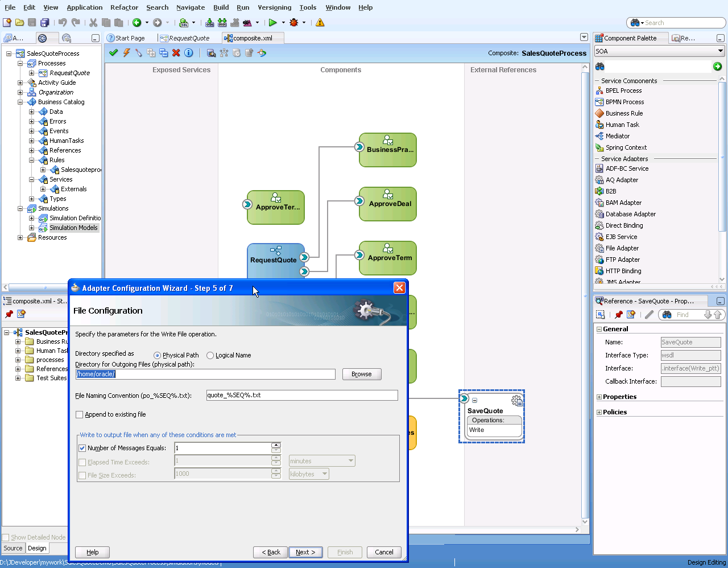
Task: Expand the Policies section in inspector
Action: pyautogui.click(x=599, y=413)
